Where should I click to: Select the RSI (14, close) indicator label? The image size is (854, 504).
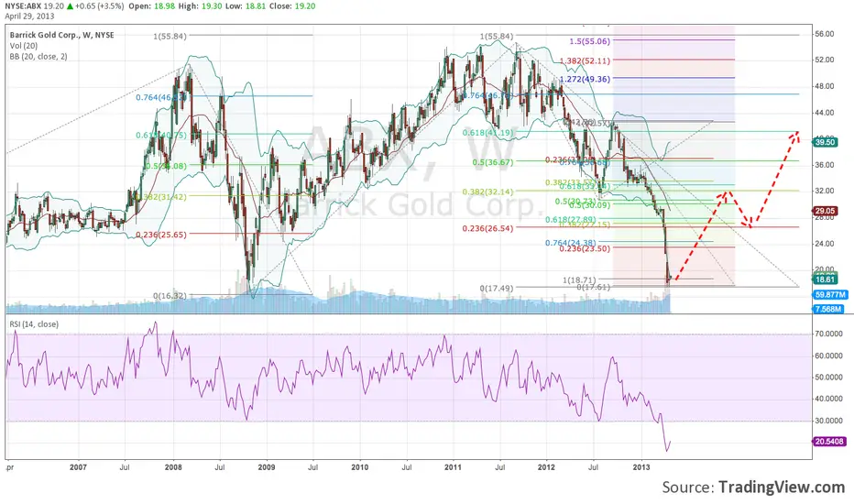[x=34, y=324]
